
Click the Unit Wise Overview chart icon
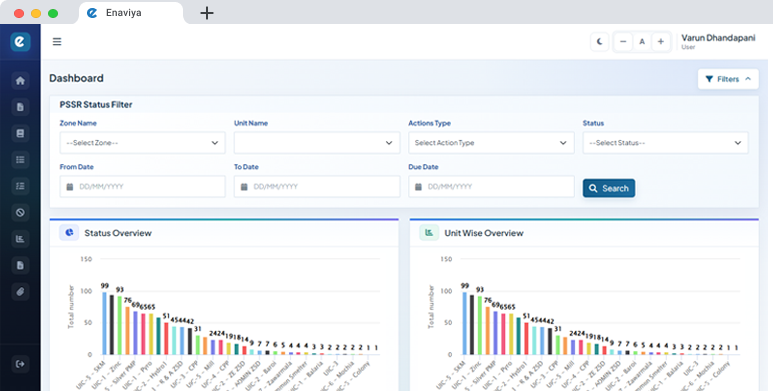[x=429, y=233]
